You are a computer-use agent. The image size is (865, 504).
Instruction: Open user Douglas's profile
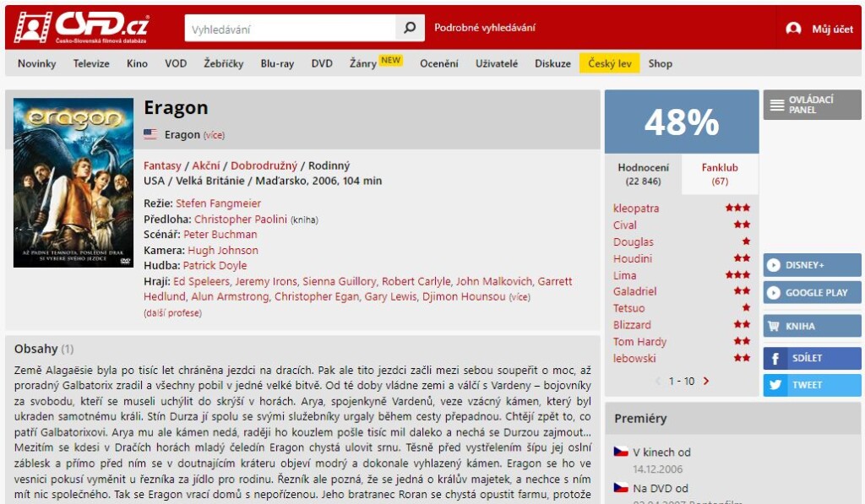[634, 241]
